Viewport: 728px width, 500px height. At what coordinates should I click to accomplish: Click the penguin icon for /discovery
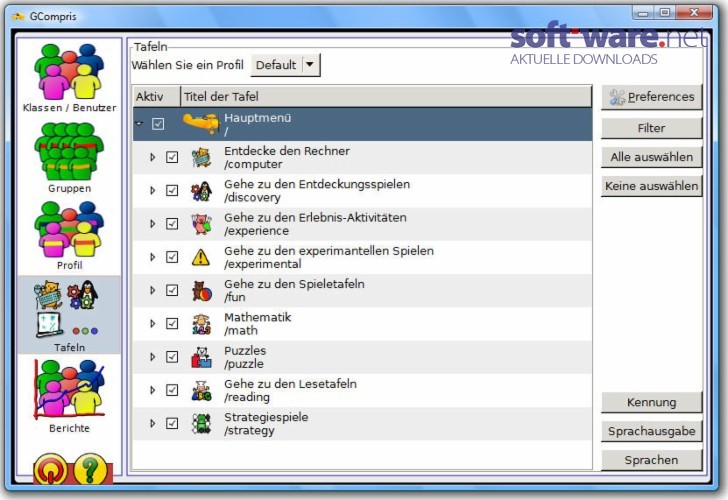click(x=202, y=191)
